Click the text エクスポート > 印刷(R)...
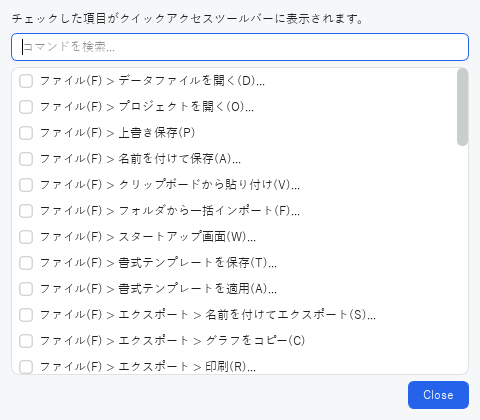 point(187,367)
